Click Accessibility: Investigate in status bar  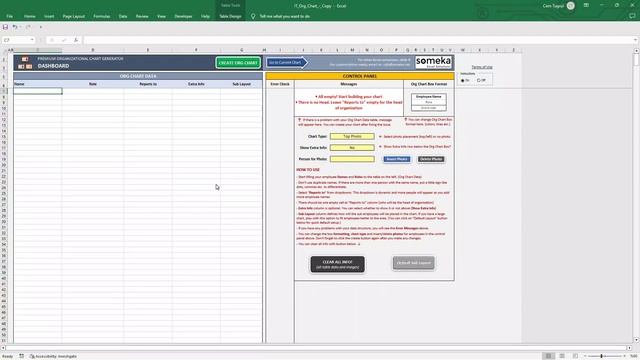click(x=53, y=356)
